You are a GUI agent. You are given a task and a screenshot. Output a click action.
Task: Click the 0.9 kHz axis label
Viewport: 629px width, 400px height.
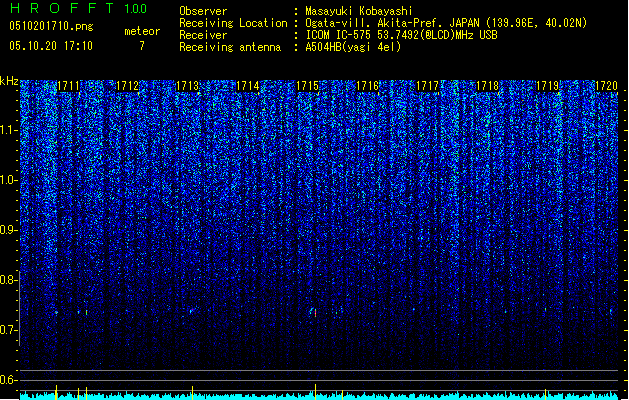pyautogui.click(x=8, y=230)
